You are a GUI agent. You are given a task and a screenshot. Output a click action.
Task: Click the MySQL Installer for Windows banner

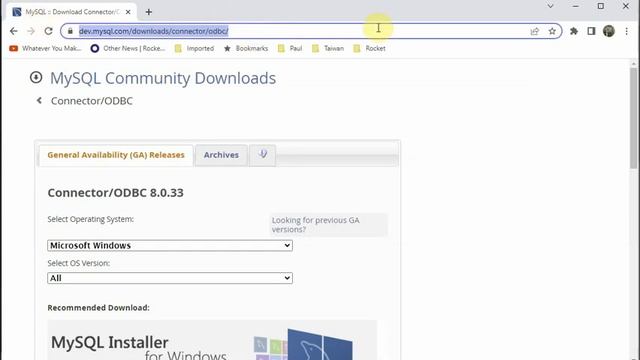212,340
